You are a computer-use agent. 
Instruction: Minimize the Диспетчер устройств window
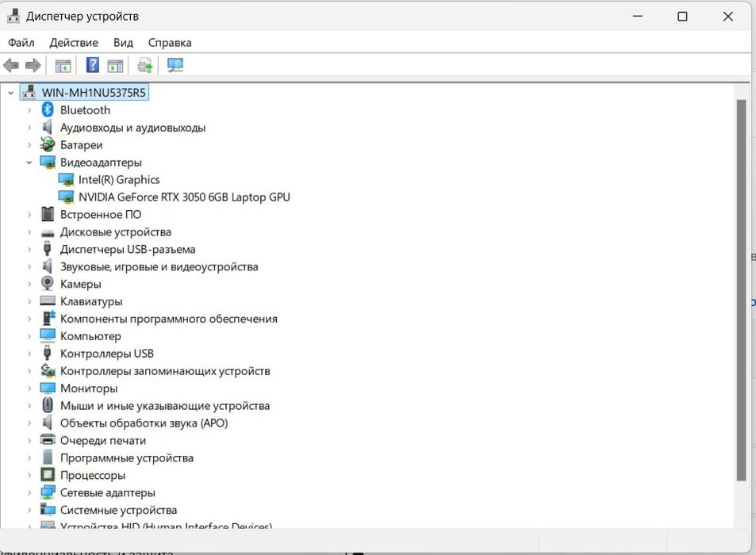637,17
